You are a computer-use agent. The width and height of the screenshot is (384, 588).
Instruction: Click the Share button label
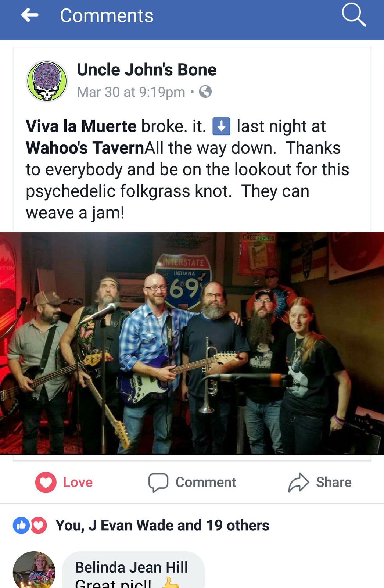tap(334, 482)
